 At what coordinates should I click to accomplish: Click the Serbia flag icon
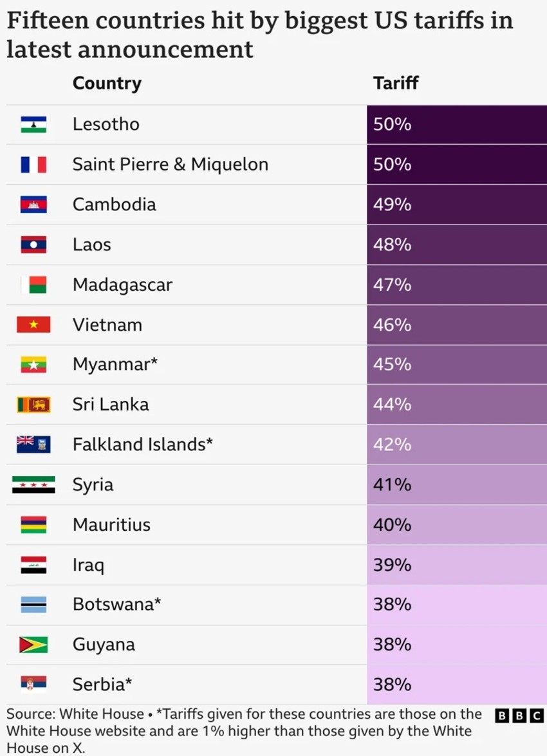(33, 685)
